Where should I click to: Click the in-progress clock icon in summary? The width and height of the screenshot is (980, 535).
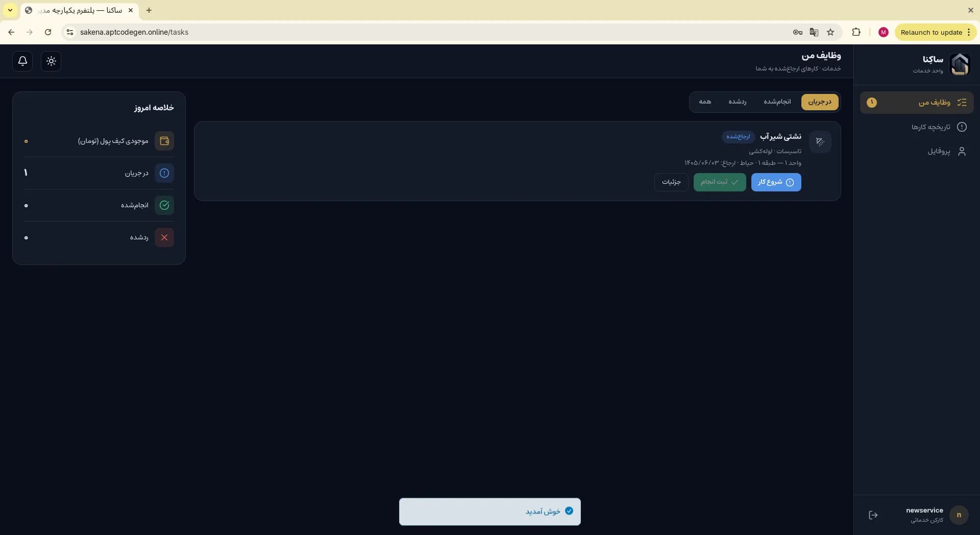tap(164, 173)
